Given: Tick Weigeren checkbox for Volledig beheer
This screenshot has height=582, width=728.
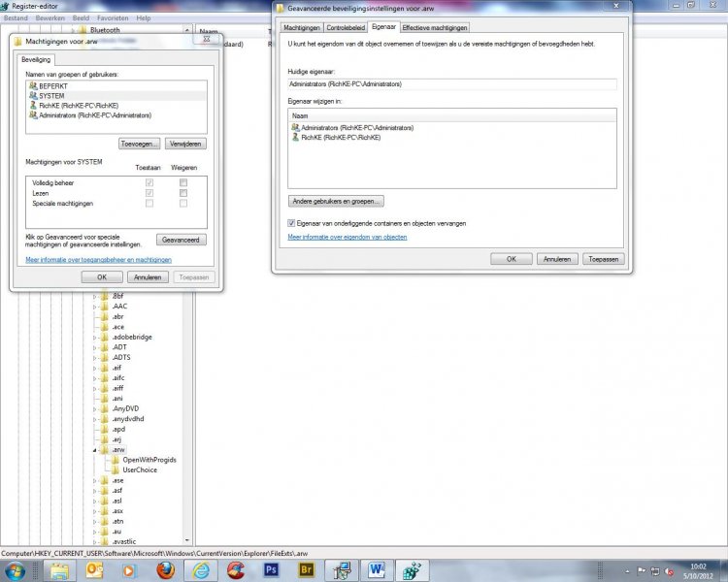Looking at the screenshot, I should tap(182, 182).
